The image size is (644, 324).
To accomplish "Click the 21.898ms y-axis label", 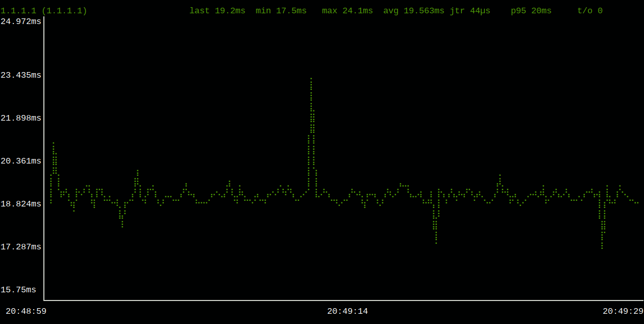I will (21, 118).
